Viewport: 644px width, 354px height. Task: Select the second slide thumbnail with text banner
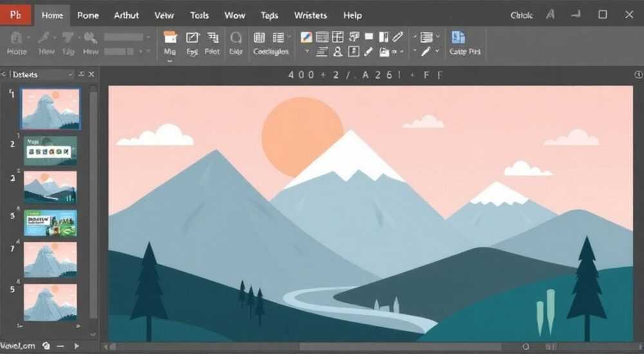click(50, 151)
